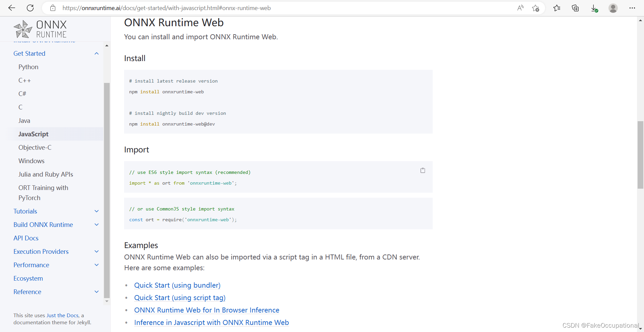Open the user profile avatar
This screenshot has height=332, width=644.
click(613, 8)
